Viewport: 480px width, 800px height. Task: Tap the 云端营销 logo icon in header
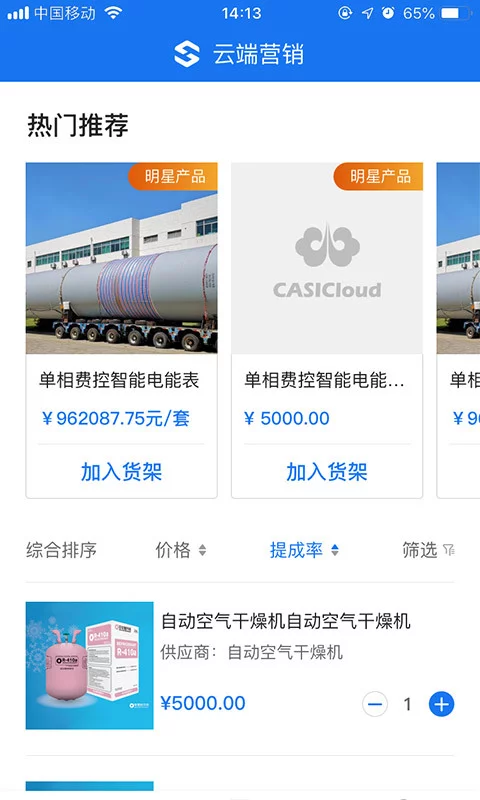[187, 54]
